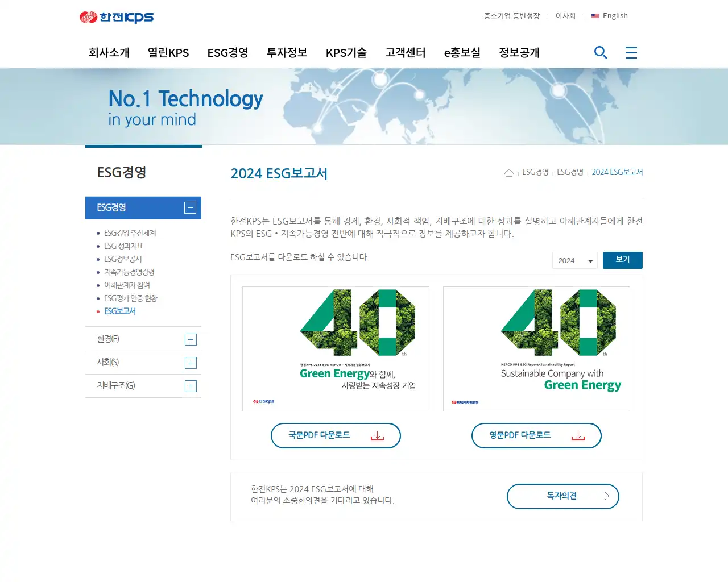Image resolution: width=728 pixels, height=582 pixels.
Task: Open the 고객센터 main menu
Action: [405, 53]
